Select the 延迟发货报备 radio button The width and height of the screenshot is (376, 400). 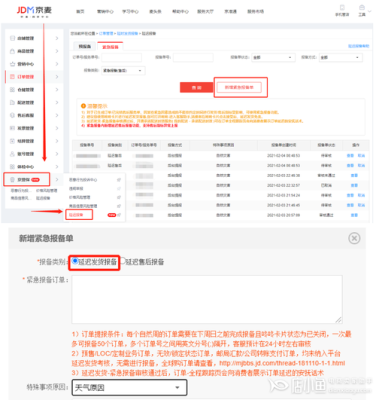(75, 261)
